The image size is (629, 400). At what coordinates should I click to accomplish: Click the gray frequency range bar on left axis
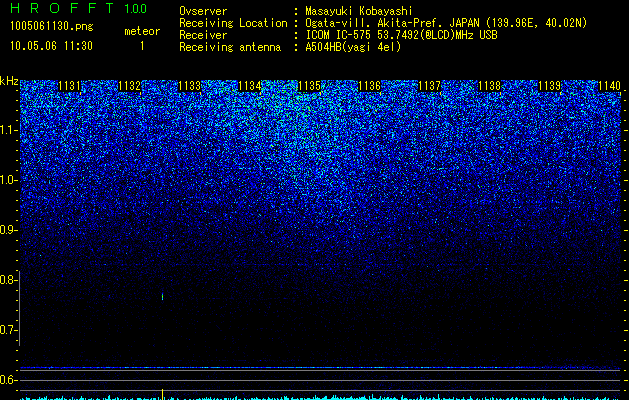tap(19, 308)
